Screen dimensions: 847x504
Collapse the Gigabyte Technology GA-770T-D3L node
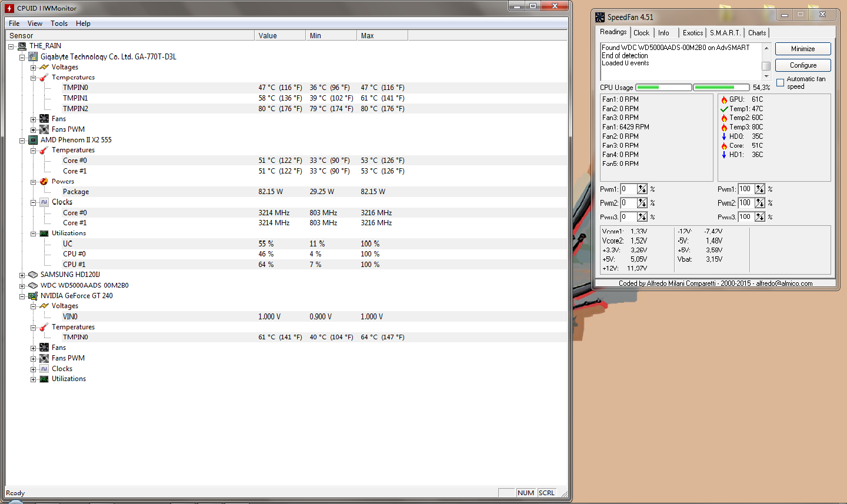22,57
